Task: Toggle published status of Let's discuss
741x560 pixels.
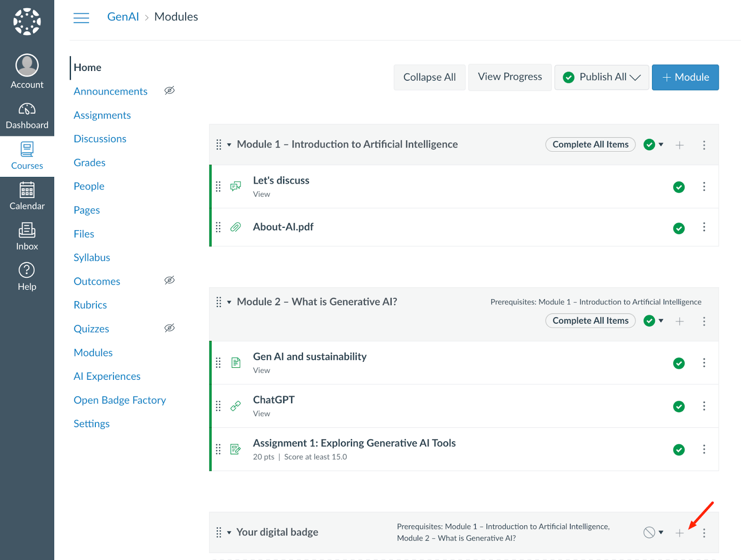Action: [x=679, y=187]
